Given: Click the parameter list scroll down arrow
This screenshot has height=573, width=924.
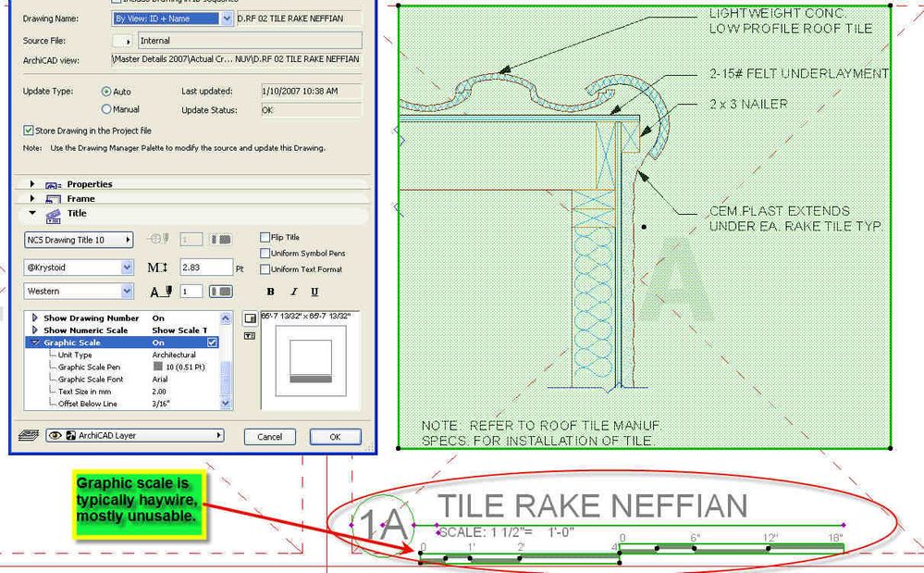Looking at the screenshot, I should [x=226, y=404].
